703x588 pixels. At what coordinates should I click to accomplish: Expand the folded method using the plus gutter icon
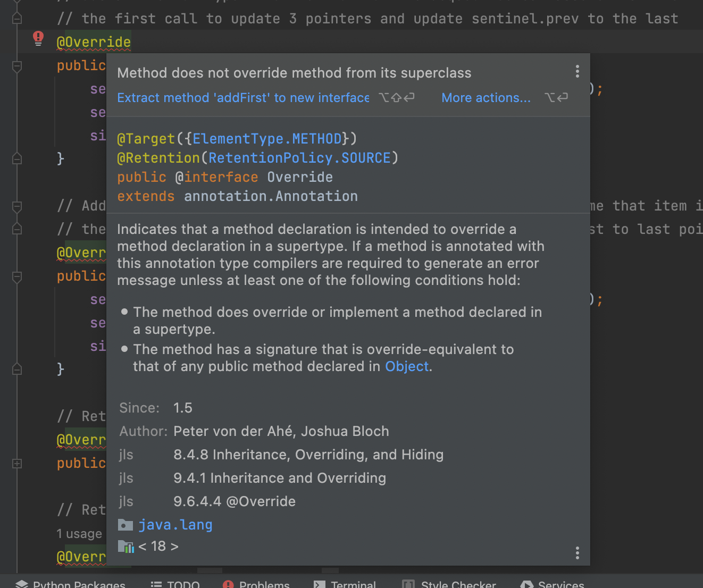17,464
